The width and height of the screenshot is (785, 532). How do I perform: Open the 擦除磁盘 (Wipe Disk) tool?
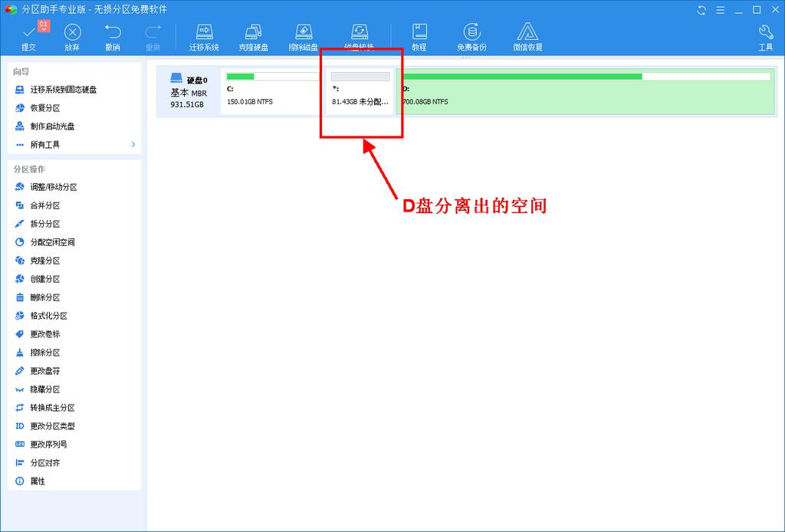(303, 37)
